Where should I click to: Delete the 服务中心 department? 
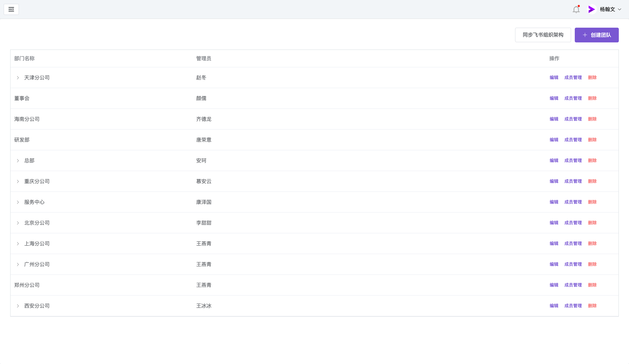tap(592, 202)
